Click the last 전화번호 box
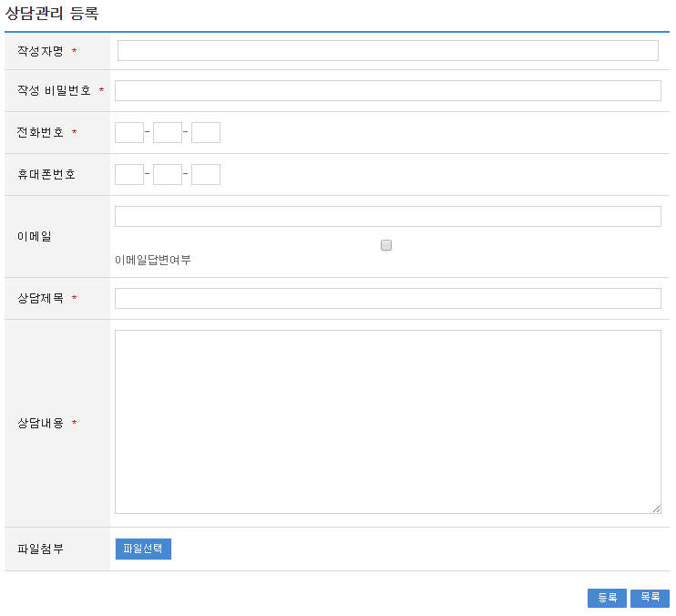This screenshot has width=676, height=616. click(206, 133)
